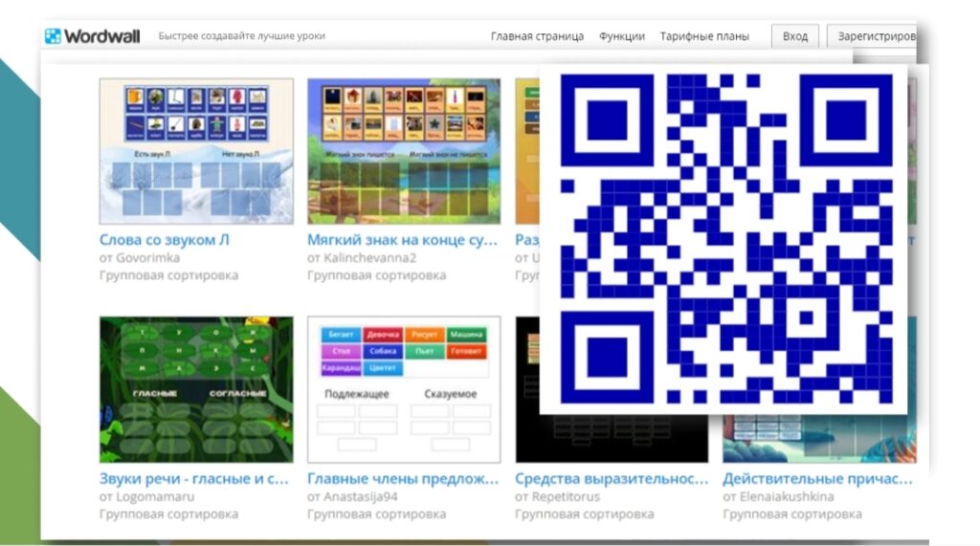Open the Слова со звуком Л thumbnail

pyautogui.click(x=196, y=151)
